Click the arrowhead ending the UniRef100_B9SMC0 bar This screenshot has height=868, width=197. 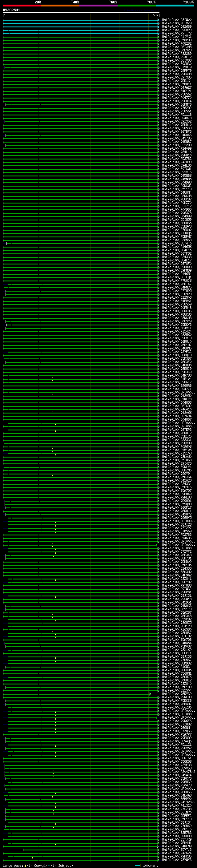coord(158,64)
